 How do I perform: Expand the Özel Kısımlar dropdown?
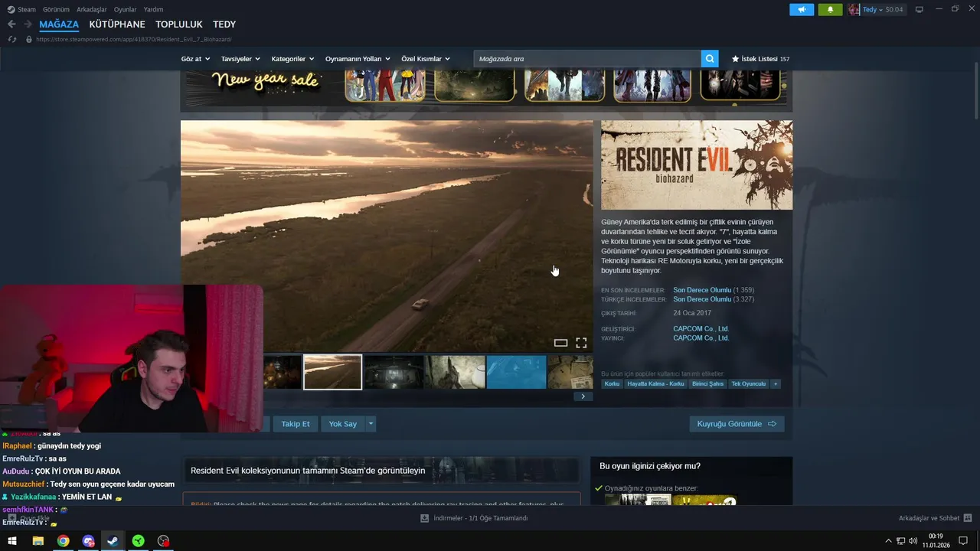pyautogui.click(x=426, y=59)
